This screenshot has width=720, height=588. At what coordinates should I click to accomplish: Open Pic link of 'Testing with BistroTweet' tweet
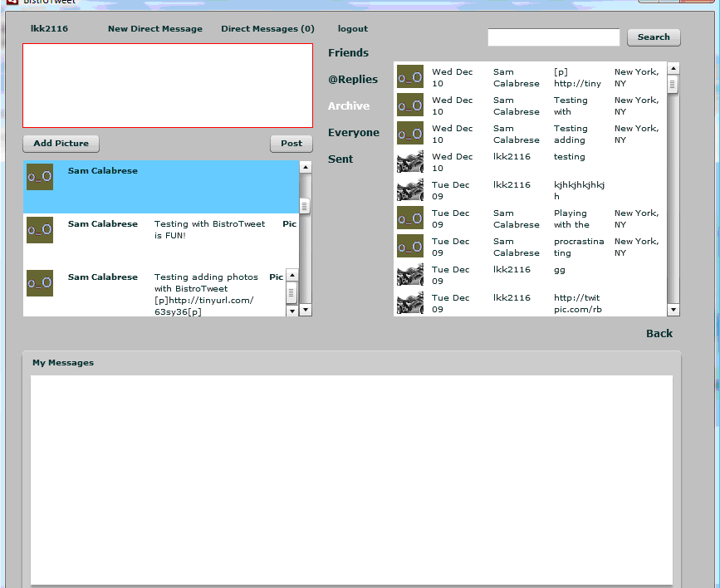[289, 223]
